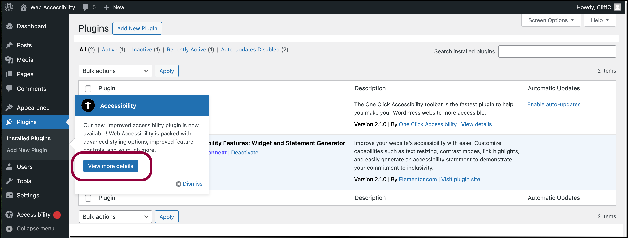Expand the Screen Options panel
The height and width of the screenshot is (238, 644).
(551, 20)
